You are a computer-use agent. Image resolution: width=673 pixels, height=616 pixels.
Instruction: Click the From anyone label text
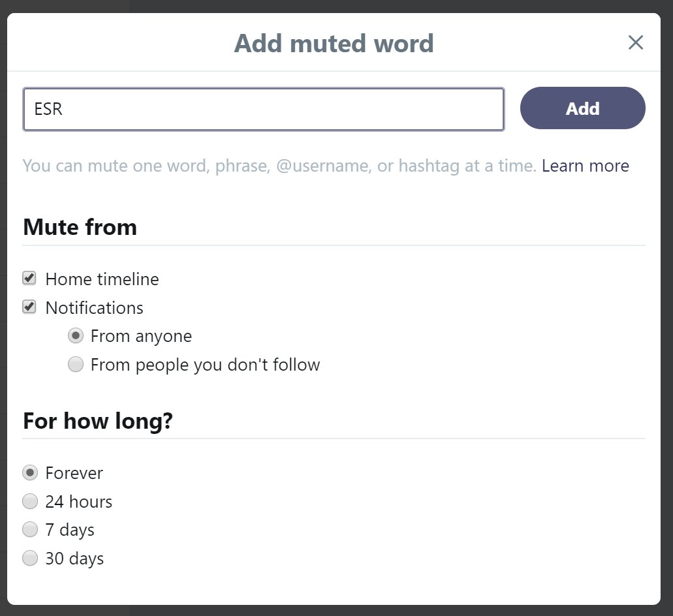[141, 337]
